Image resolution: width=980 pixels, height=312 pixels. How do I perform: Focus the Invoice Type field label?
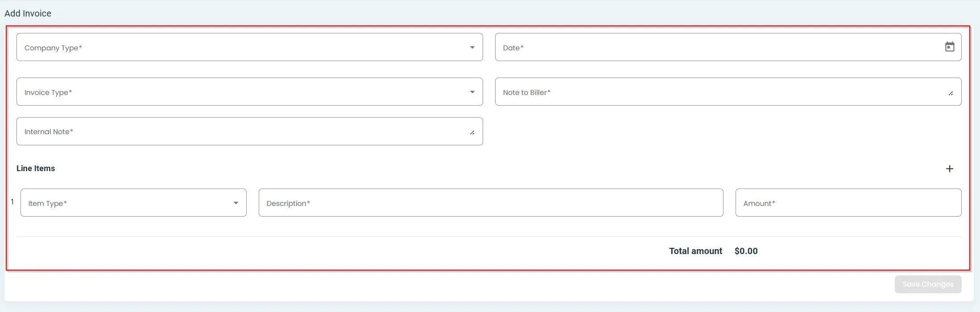click(x=48, y=92)
